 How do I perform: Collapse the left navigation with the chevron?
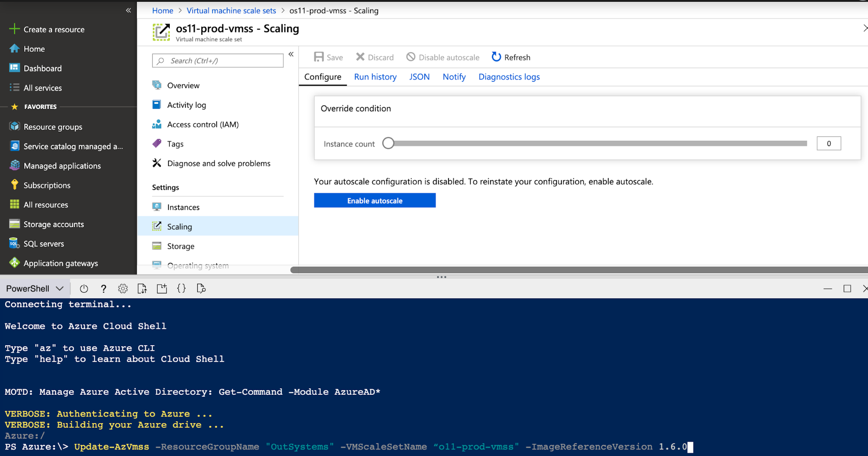[128, 10]
